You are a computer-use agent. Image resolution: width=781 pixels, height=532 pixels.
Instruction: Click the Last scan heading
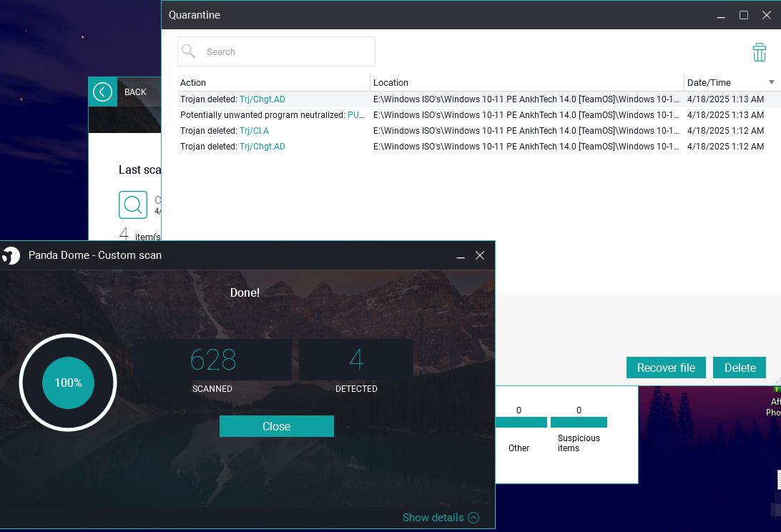click(x=140, y=170)
